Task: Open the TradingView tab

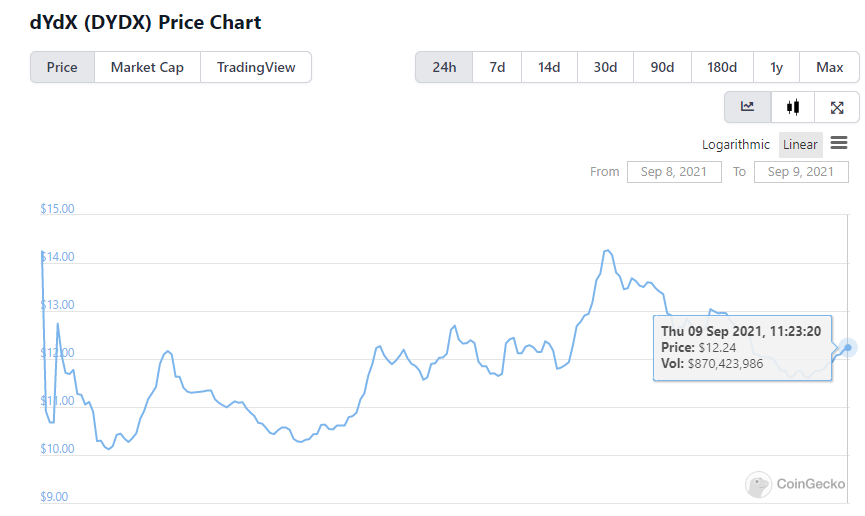Action: click(x=256, y=67)
